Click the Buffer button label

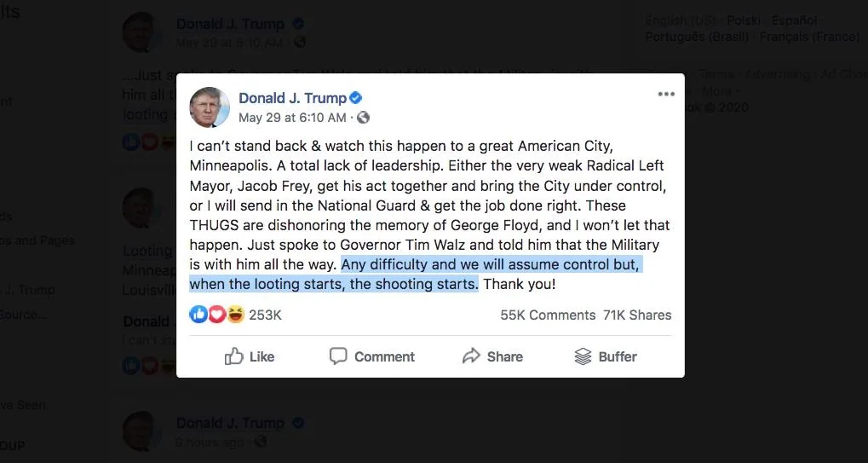[618, 356]
